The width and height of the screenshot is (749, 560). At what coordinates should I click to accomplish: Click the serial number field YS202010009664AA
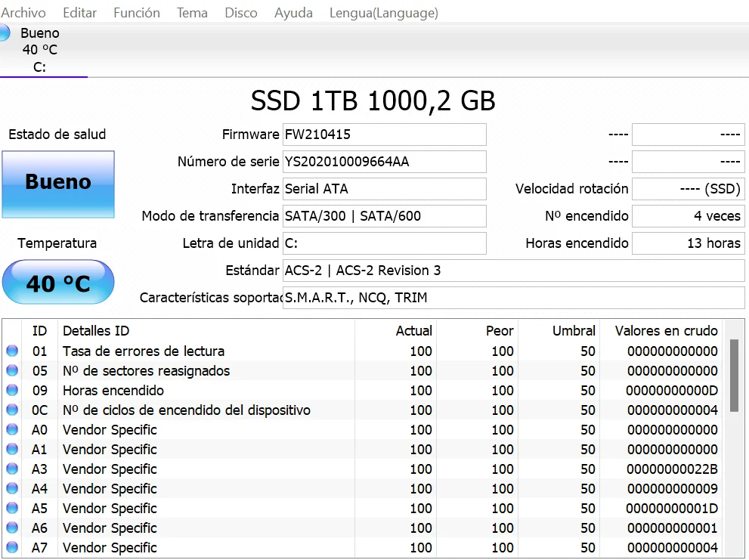(385, 162)
